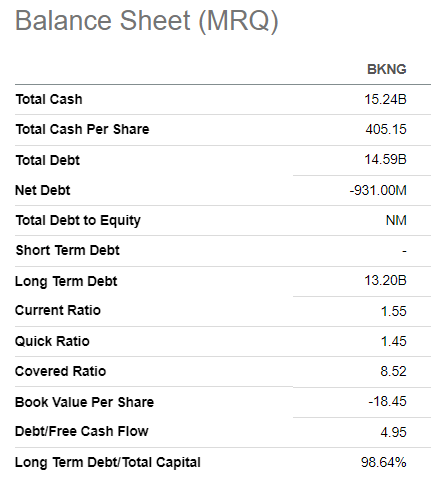Click the Total Debt to Equity label
The width and height of the screenshot is (431, 477).
pyautogui.click(x=78, y=221)
